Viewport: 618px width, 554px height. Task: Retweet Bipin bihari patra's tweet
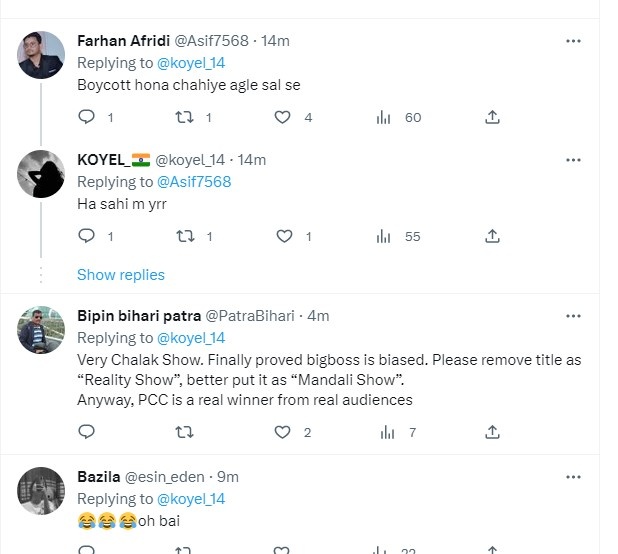pyautogui.click(x=184, y=432)
